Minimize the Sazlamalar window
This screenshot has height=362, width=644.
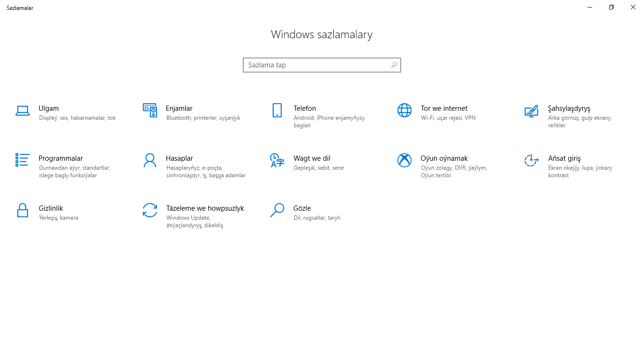pyautogui.click(x=590, y=7)
